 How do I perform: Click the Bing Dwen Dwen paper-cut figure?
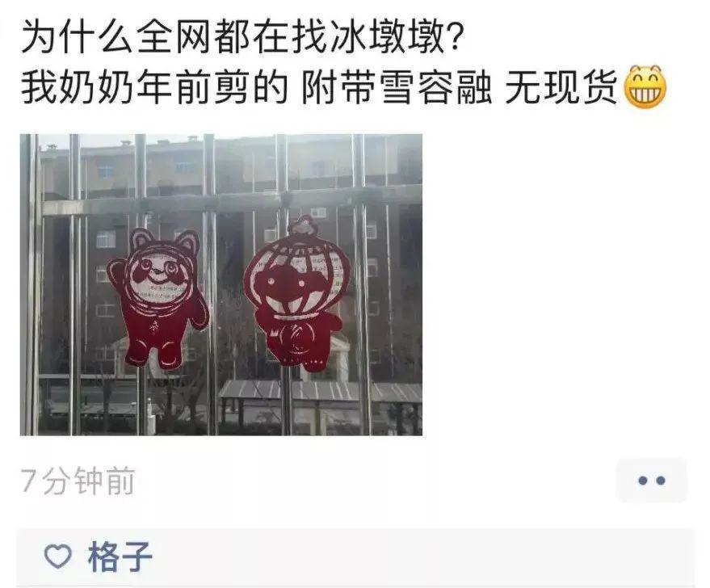tap(159, 298)
